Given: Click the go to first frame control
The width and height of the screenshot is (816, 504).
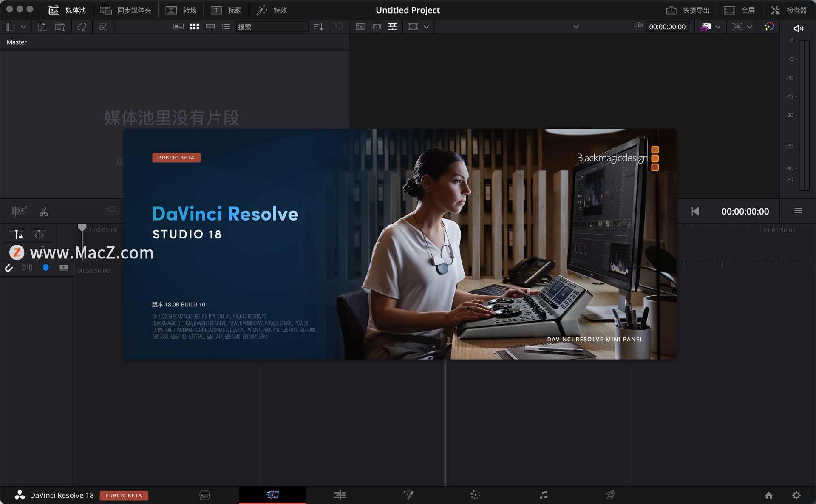Looking at the screenshot, I should (695, 211).
